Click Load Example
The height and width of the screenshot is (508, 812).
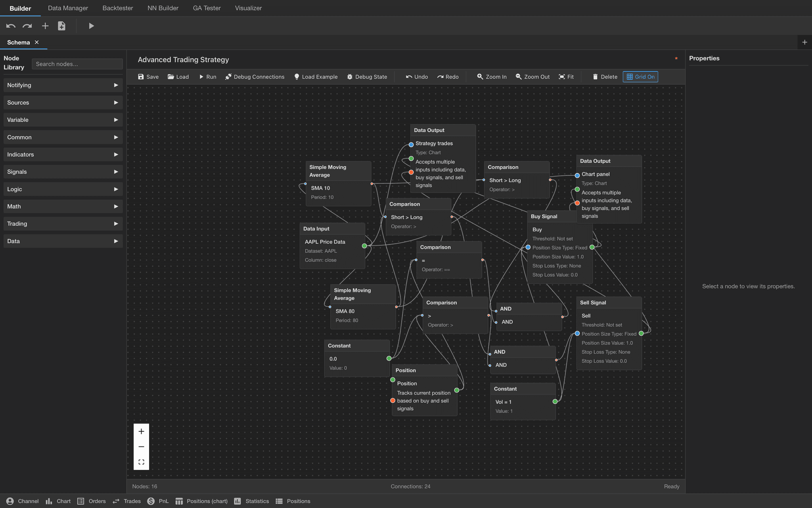pos(316,77)
